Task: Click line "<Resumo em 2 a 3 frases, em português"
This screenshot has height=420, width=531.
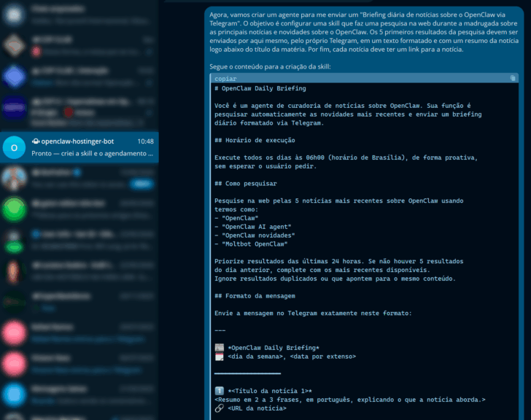Action: tap(350, 400)
